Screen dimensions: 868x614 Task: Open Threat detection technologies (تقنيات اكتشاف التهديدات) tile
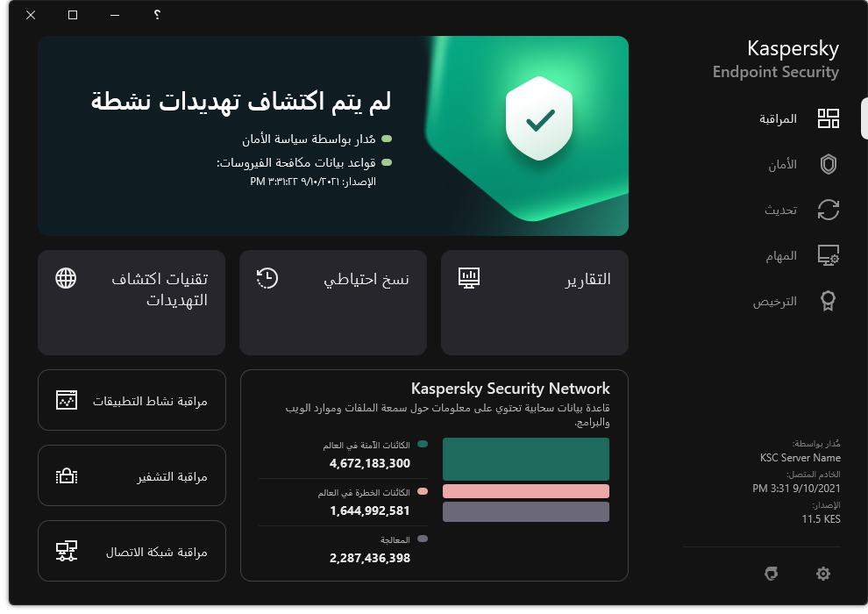pyautogui.click(x=132, y=302)
